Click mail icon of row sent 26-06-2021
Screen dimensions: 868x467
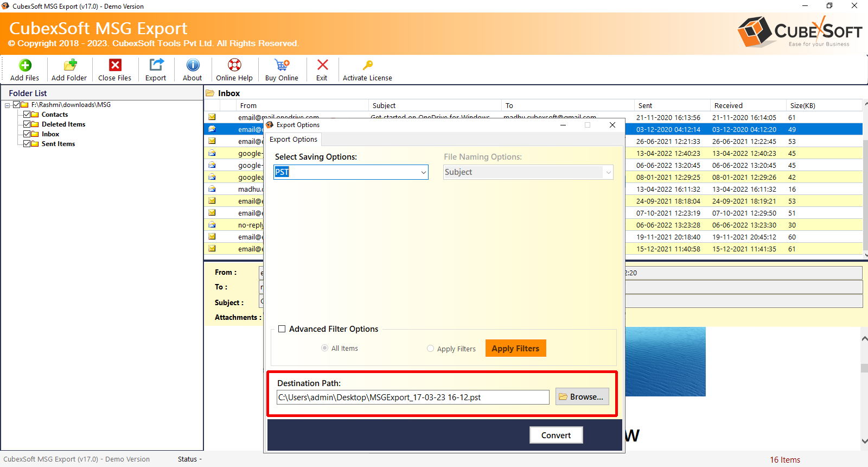point(212,141)
